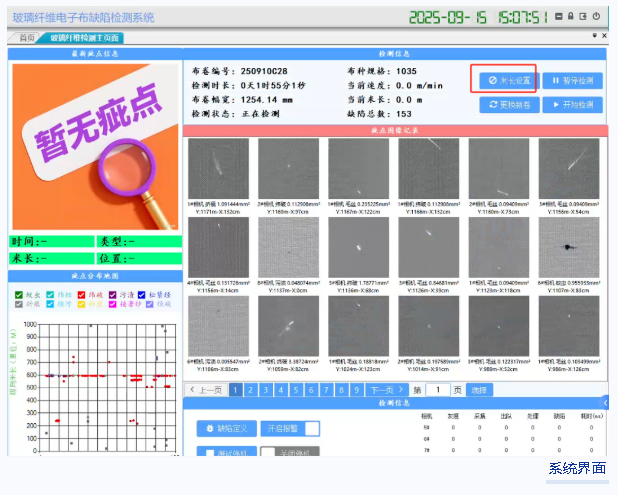Viewport: 618px width, 495px height.
Task: Open 米长设置 meter length settings
Action: click(506, 80)
